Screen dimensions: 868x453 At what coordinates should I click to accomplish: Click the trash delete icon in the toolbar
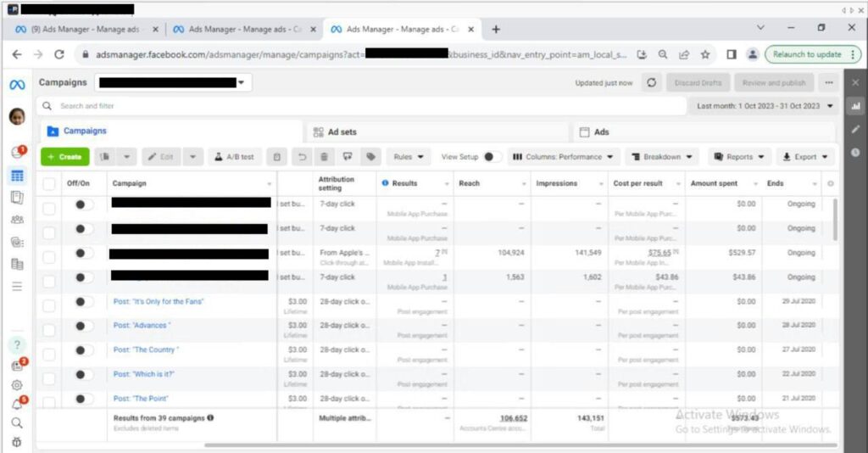click(325, 157)
